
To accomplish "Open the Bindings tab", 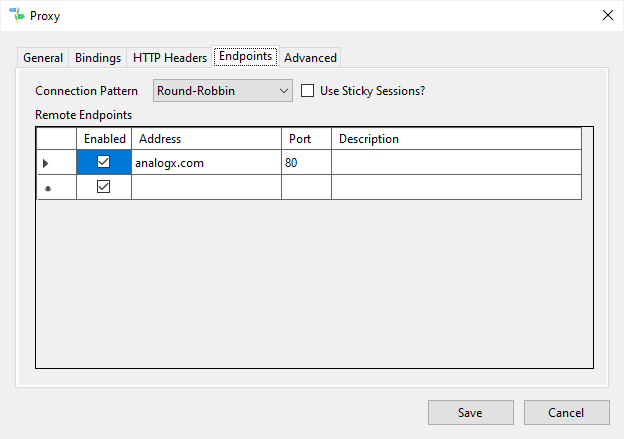I will (98, 58).
